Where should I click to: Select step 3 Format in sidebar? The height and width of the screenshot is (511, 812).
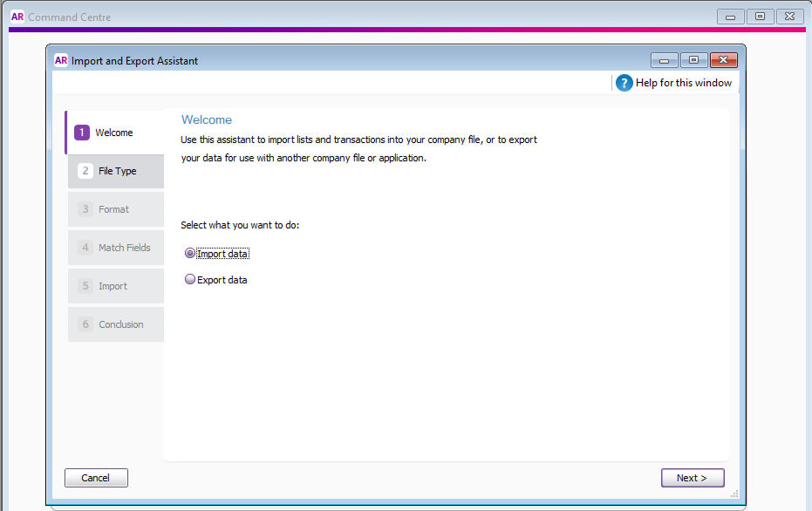pyautogui.click(x=116, y=209)
